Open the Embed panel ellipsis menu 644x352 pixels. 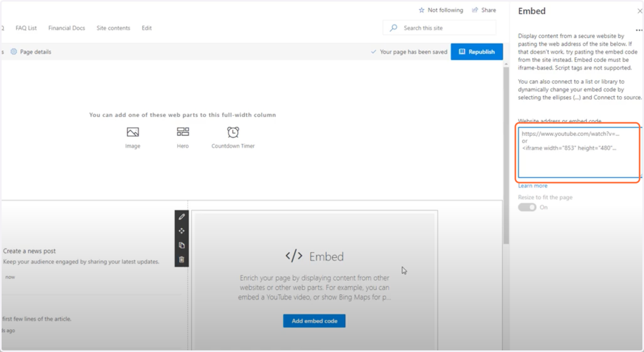(x=639, y=31)
